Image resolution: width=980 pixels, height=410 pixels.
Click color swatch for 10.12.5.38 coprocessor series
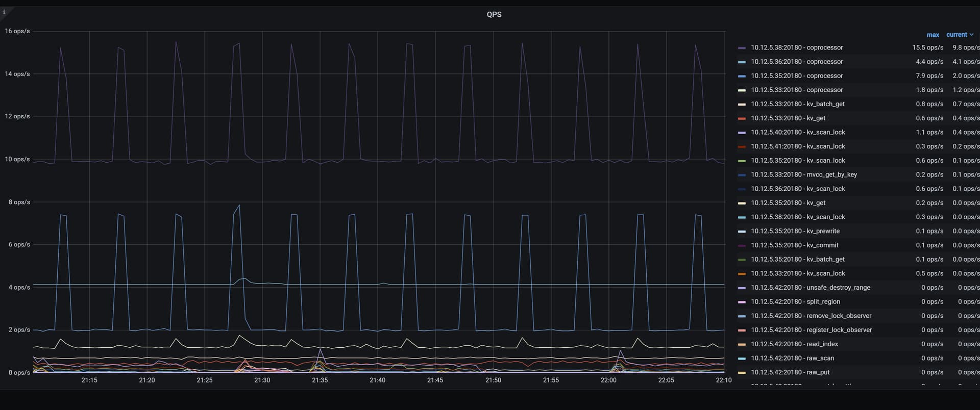[x=742, y=48]
